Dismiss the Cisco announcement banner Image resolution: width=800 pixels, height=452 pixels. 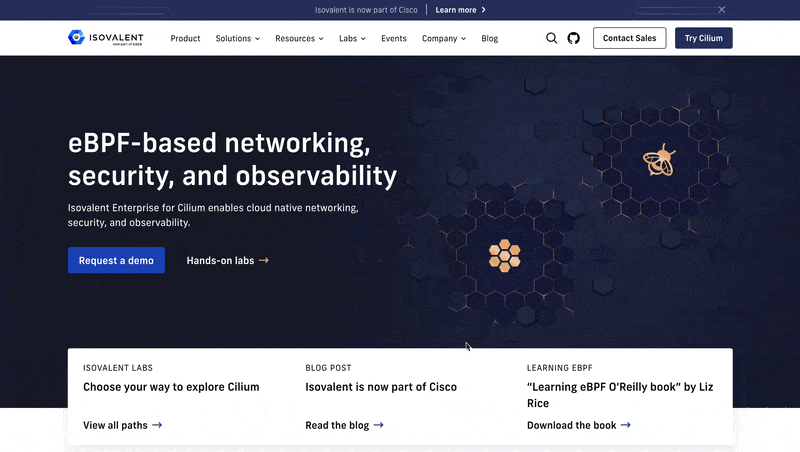[x=721, y=10]
